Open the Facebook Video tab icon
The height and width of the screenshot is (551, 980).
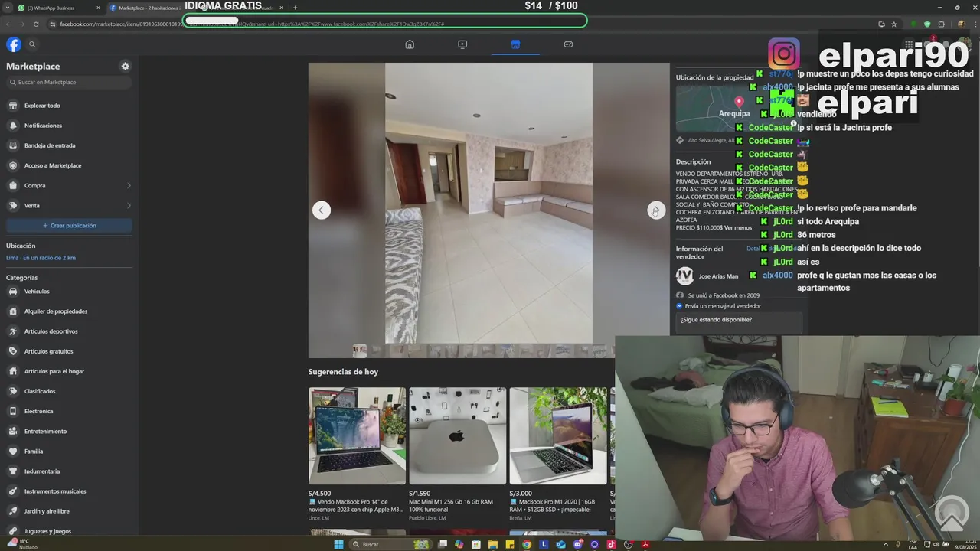462,44
